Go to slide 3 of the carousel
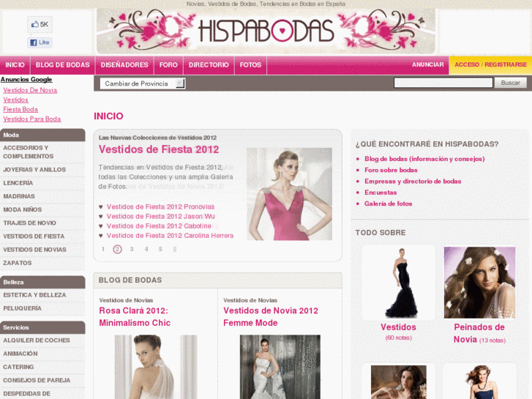 tap(132, 249)
